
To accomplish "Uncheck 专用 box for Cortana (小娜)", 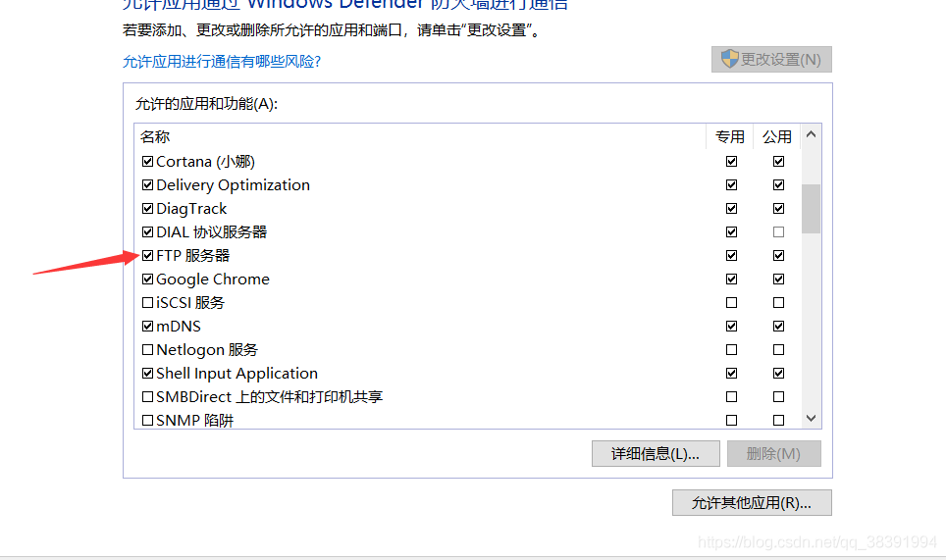I will coord(731,162).
